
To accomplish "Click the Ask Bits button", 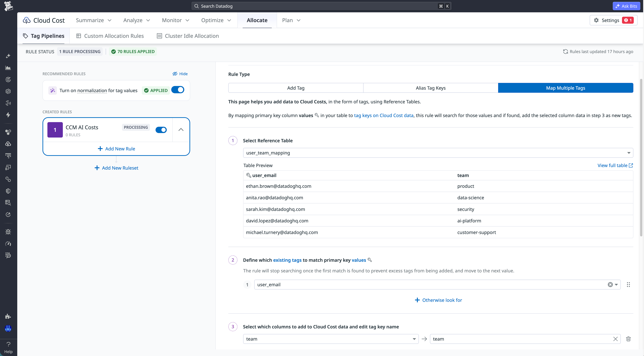I will [x=626, y=6].
